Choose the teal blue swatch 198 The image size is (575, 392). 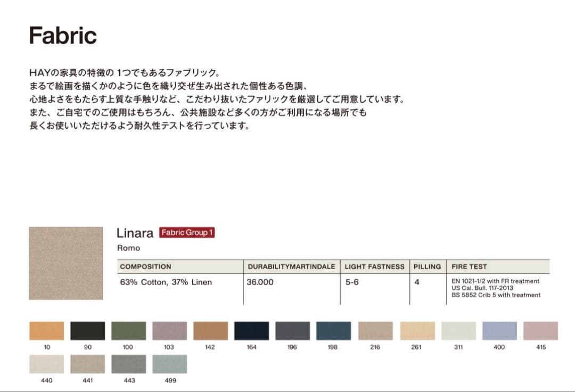coord(333,331)
